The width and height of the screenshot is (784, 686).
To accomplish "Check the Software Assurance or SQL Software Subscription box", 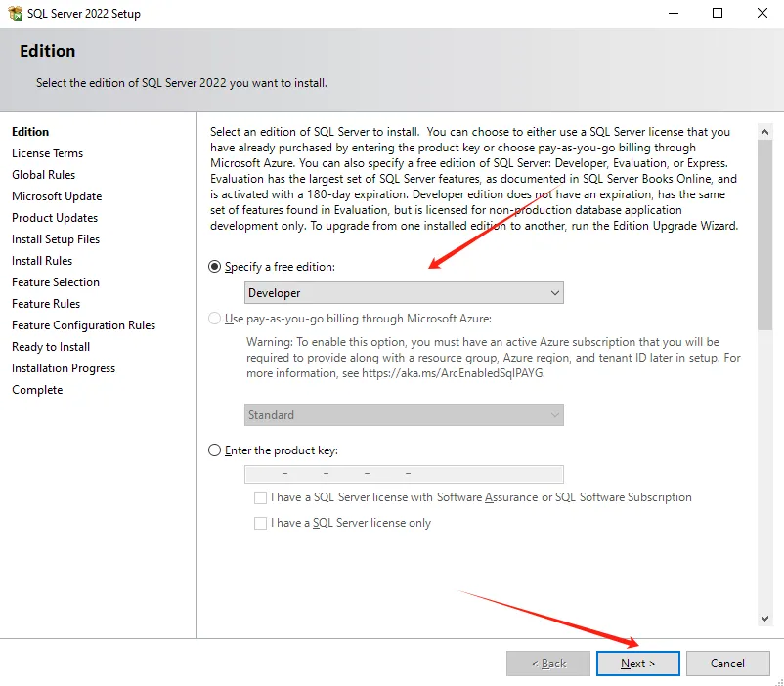I will [260, 497].
